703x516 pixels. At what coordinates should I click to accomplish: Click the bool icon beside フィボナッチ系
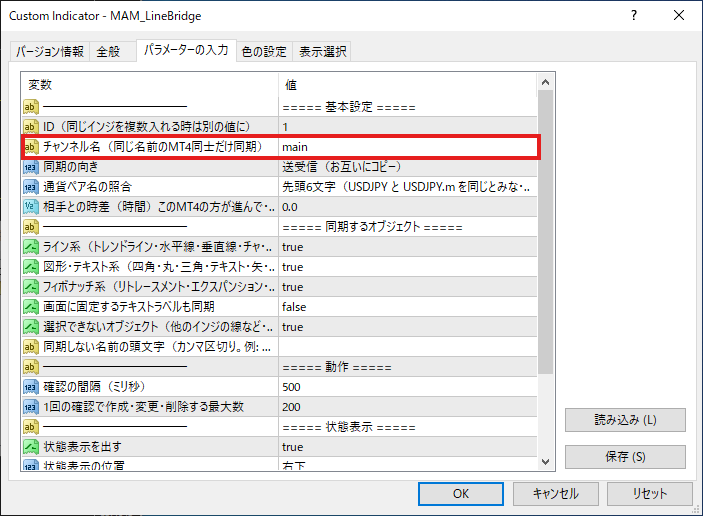coord(31,286)
